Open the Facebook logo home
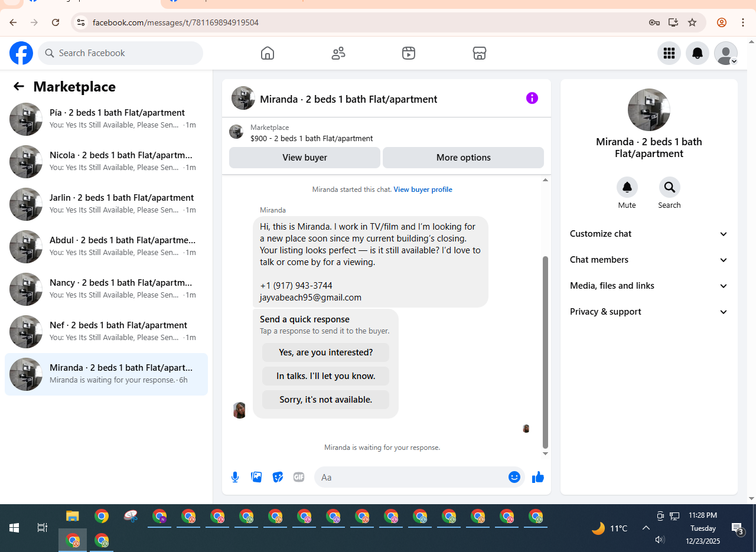The height and width of the screenshot is (552, 756). point(21,53)
